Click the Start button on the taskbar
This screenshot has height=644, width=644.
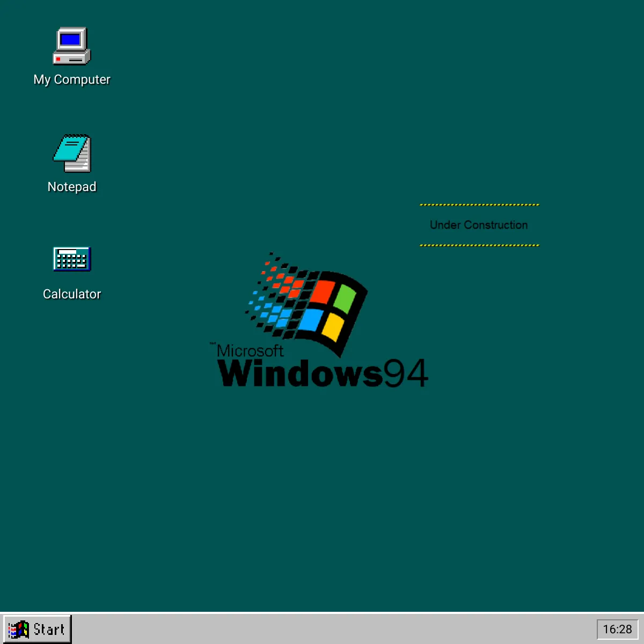(x=37, y=629)
